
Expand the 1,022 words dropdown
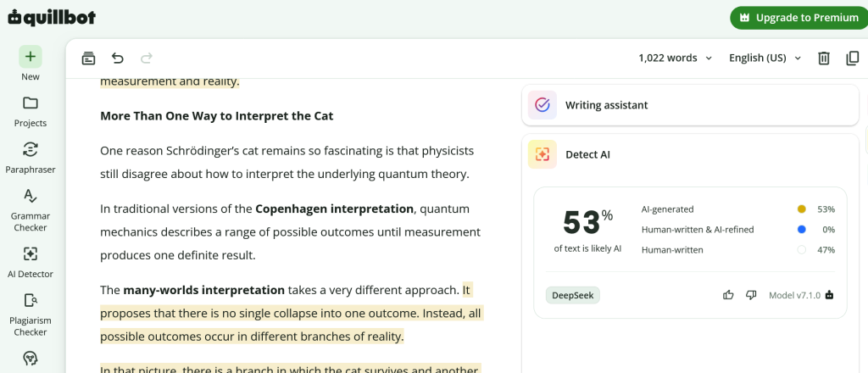(676, 58)
